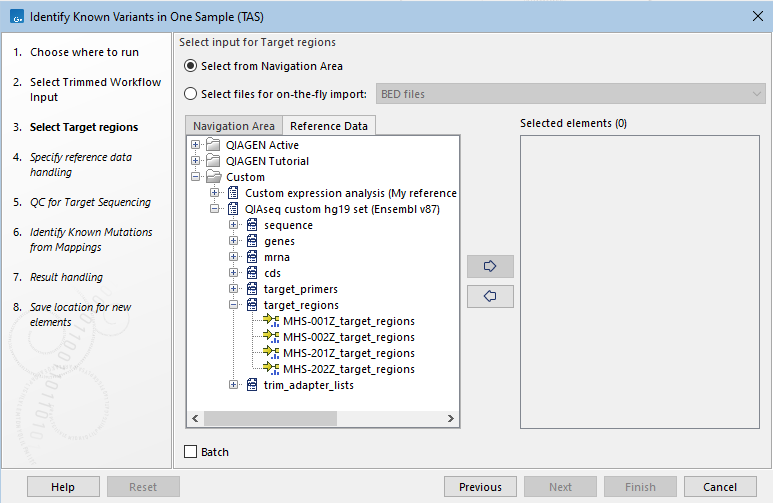
Task: Choose 'Select files for on-the-fly import' option
Action: coord(191,94)
